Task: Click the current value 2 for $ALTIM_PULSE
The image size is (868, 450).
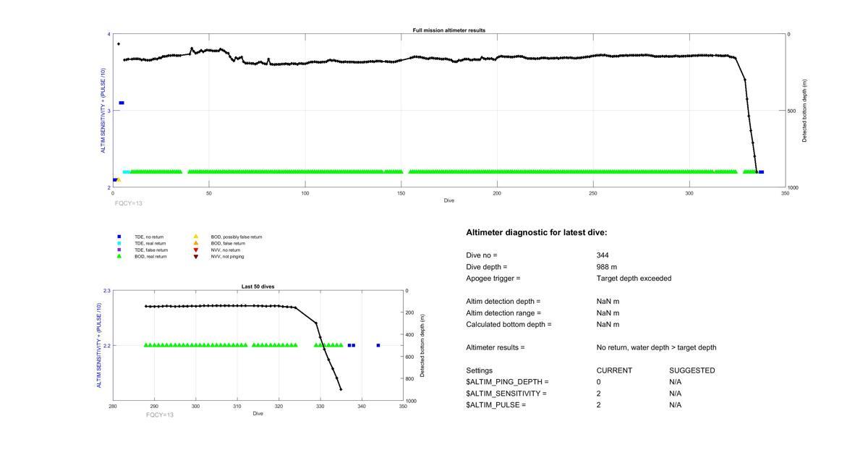Action: (x=599, y=405)
